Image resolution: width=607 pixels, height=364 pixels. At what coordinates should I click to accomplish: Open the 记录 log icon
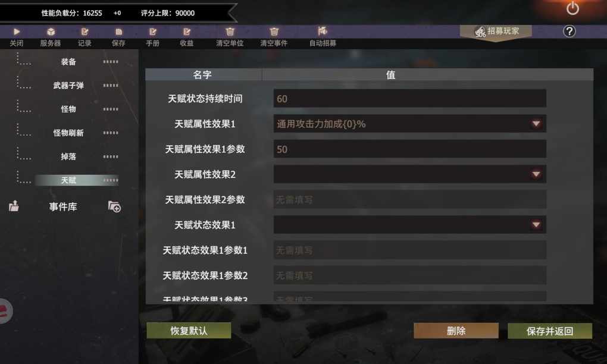click(x=85, y=32)
